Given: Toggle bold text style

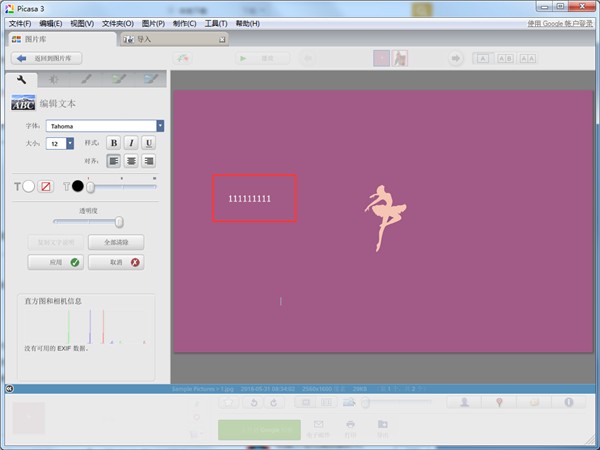Looking at the screenshot, I should [x=113, y=143].
